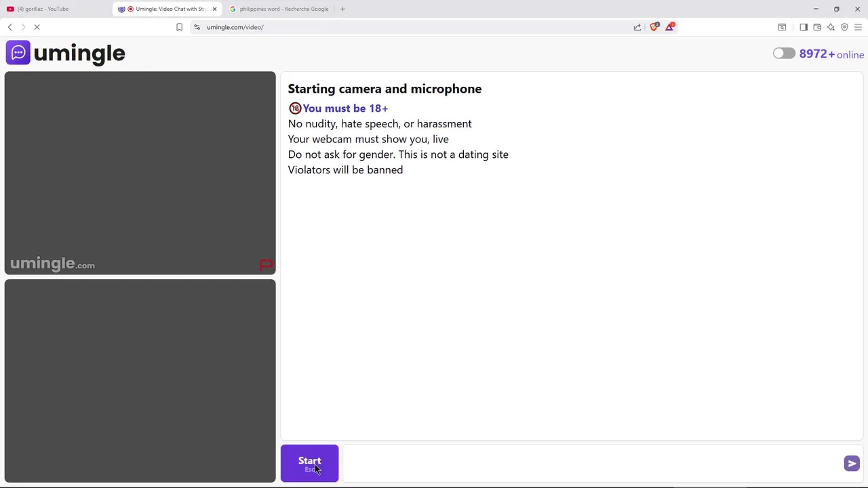Click the umingle.com/video/ address bar
Image resolution: width=868 pixels, height=488 pixels.
pyautogui.click(x=414, y=27)
